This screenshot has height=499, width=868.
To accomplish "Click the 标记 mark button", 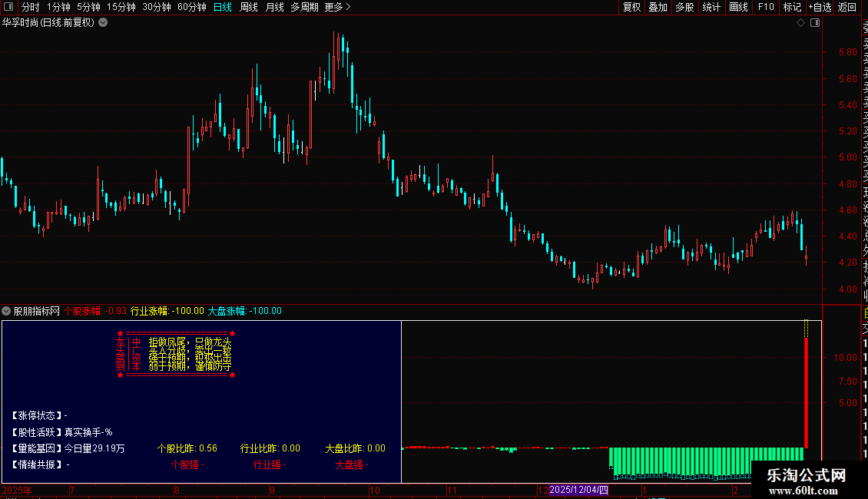I will (792, 7).
